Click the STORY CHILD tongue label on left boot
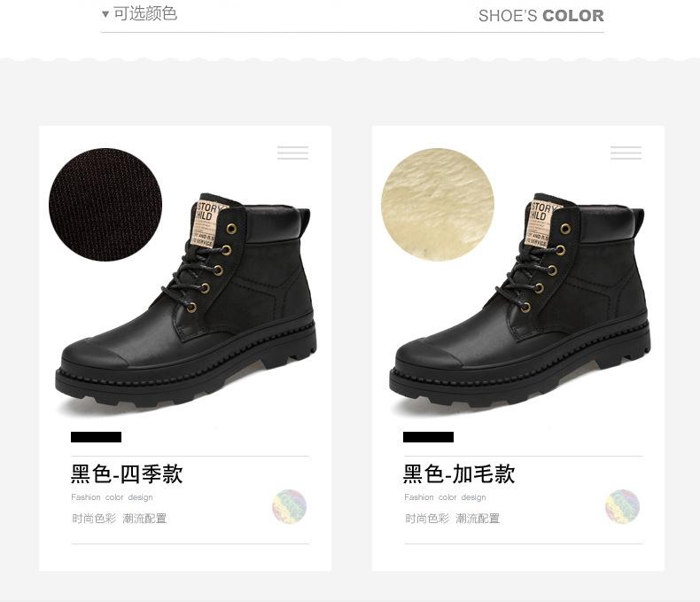Image resolution: width=700 pixels, height=602 pixels. 208,224
